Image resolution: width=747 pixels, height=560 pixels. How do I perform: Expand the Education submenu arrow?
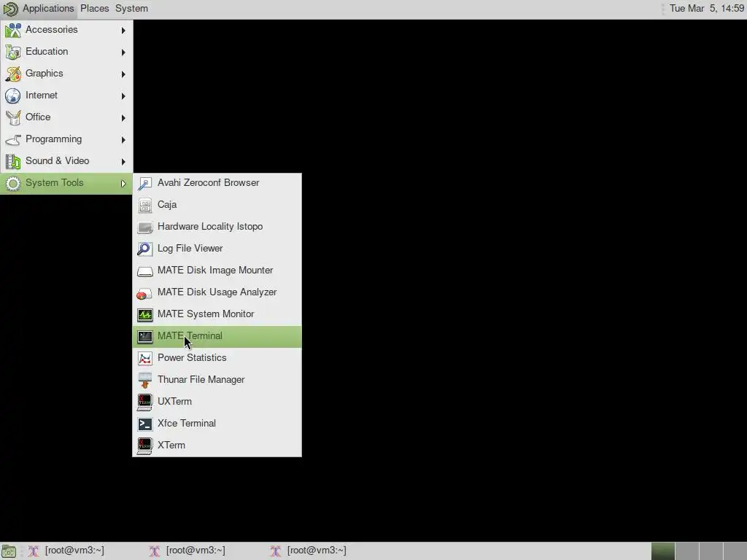click(x=123, y=52)
